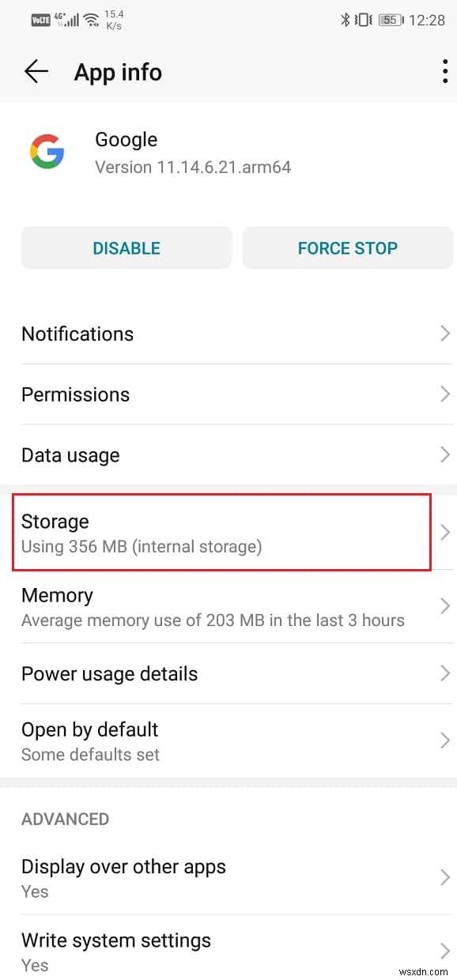
Task: Force stop the Google app
Action: 347,247
